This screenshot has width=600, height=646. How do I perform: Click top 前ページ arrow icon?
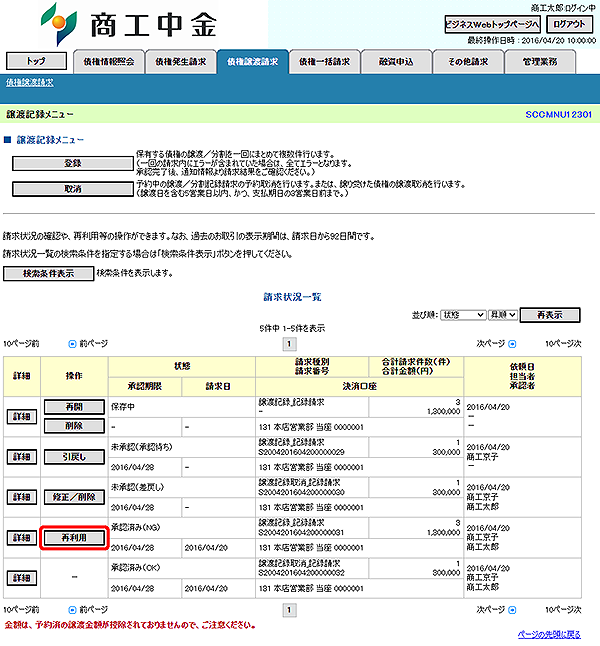72,344
